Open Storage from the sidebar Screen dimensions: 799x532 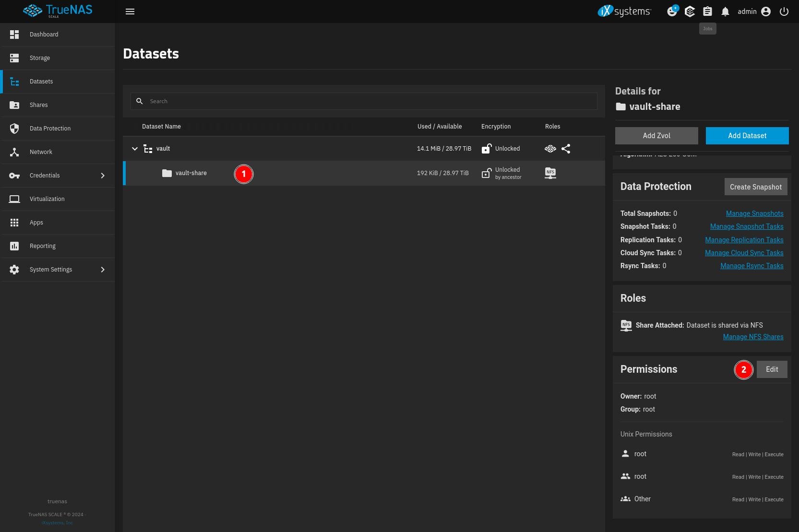58,58
